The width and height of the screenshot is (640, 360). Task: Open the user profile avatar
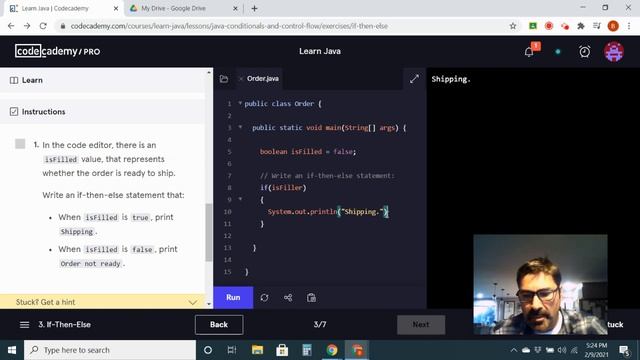coord(614,52)
